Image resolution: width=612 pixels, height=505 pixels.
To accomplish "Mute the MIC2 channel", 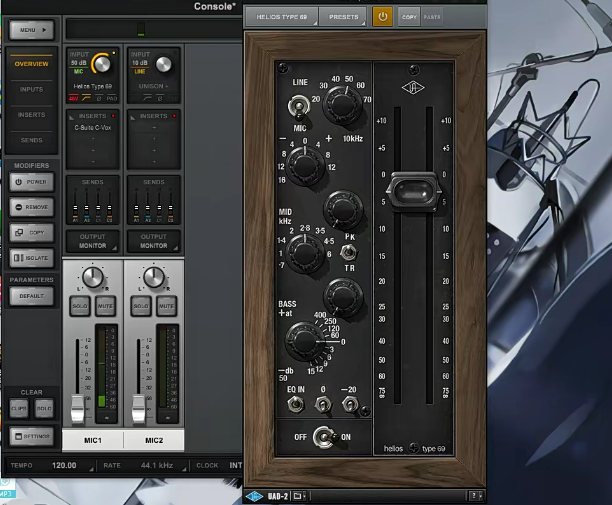I will click(166, 306).
